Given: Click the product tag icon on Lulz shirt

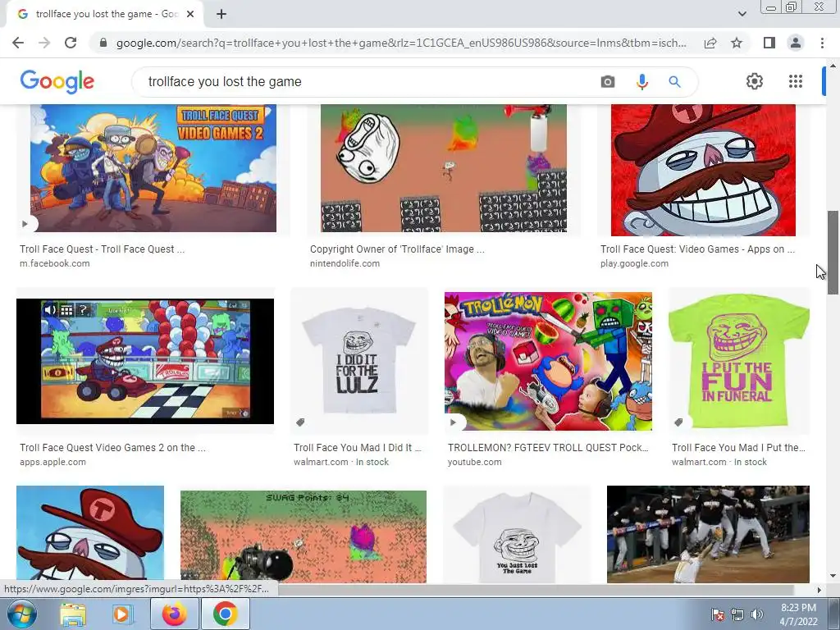Looking at the screenshot, I should click(x=300, y=422).
